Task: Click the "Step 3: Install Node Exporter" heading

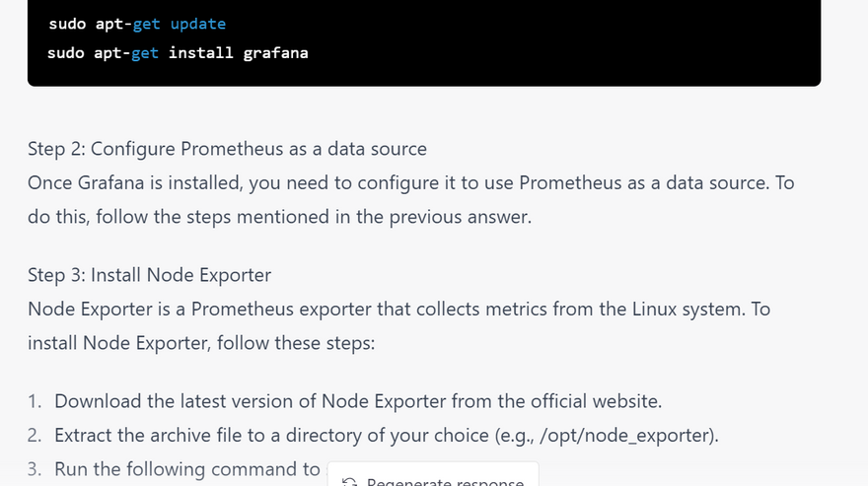Action: coord(149,275)
